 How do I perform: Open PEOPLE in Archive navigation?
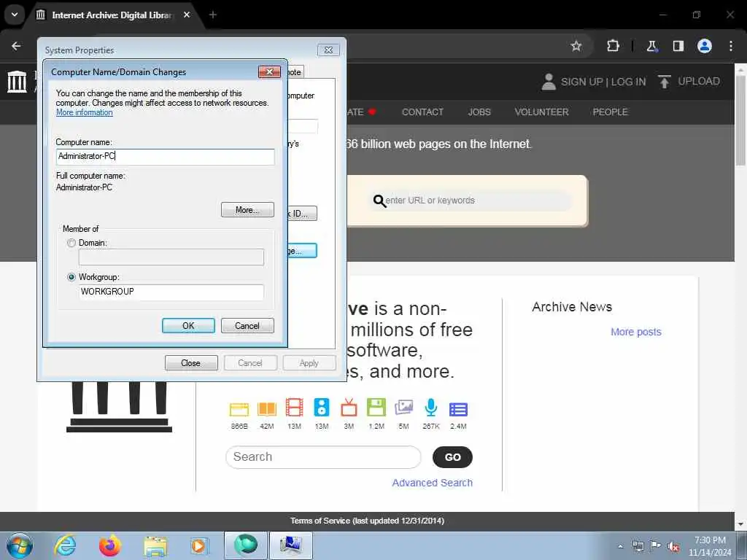click(611, 112)
